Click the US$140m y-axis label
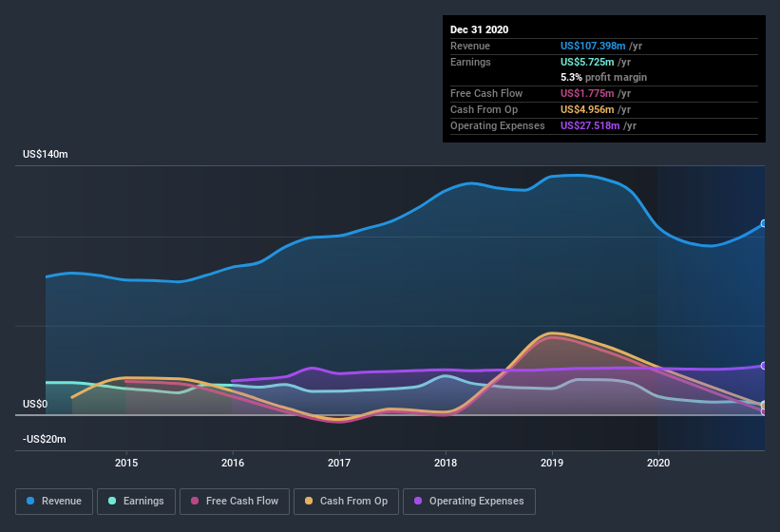Viewport: 780px width, 532px height. 46,154
